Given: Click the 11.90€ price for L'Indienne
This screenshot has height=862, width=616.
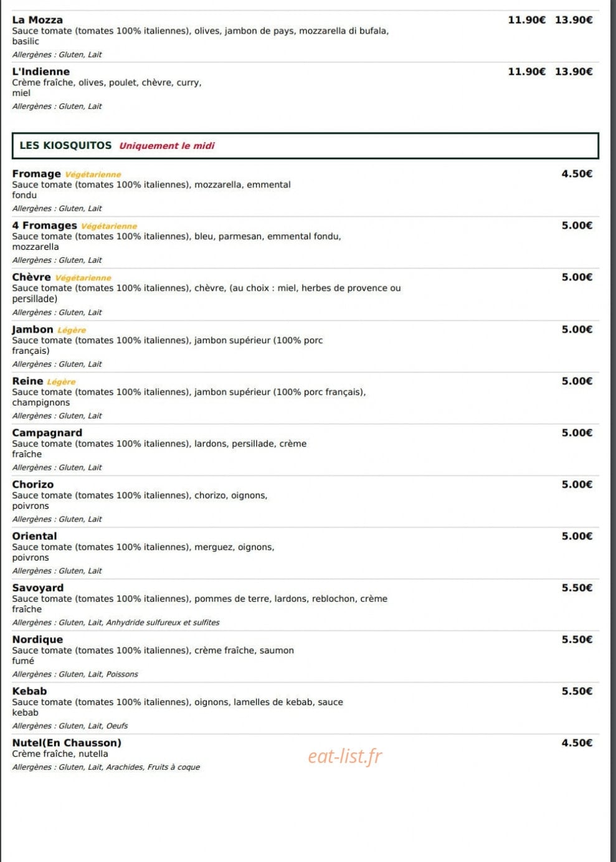Looking at the screenshot, I should point(527,72).
